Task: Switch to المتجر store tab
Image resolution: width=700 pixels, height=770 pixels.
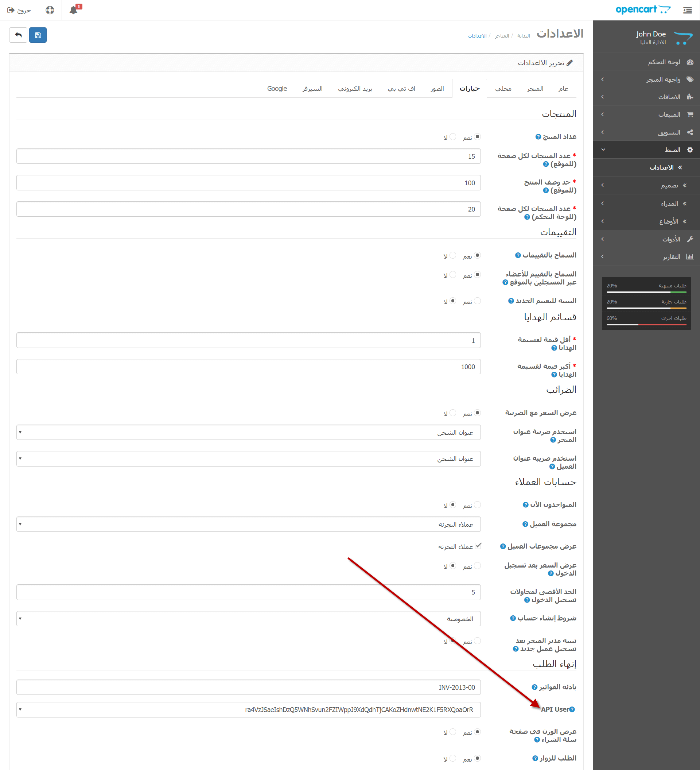Action: click(535, 89)
